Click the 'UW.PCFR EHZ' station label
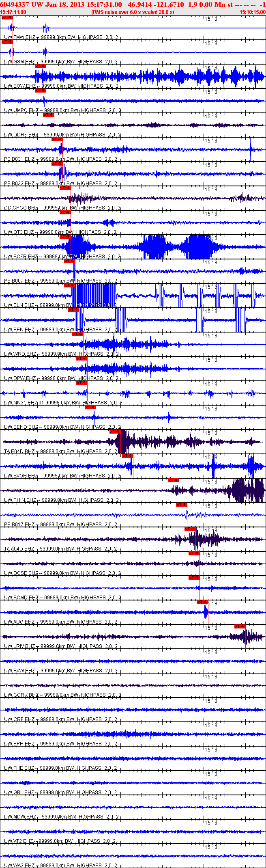This screenshot has height=868, width=266. pos(21,257)
